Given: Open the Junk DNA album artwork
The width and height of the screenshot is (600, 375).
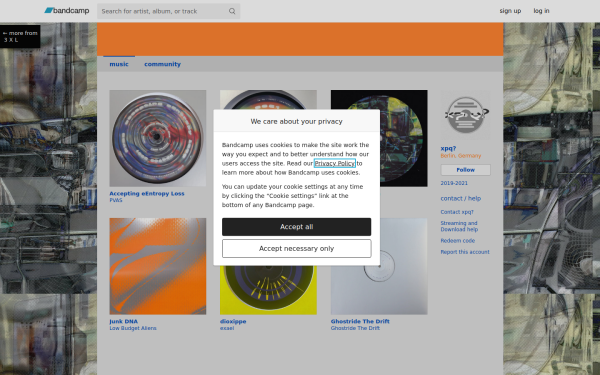Looking at the screenshot, I should [158, 266].
